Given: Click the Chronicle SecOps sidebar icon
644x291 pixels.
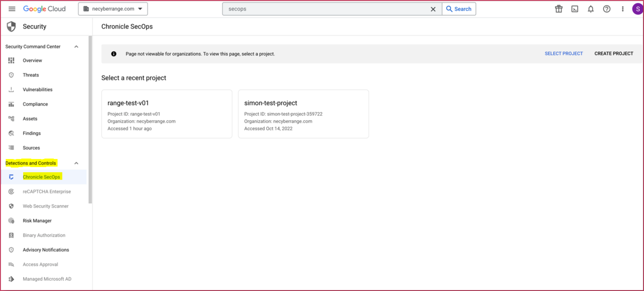Looking at the screenshot, I should tap(11, 177).
